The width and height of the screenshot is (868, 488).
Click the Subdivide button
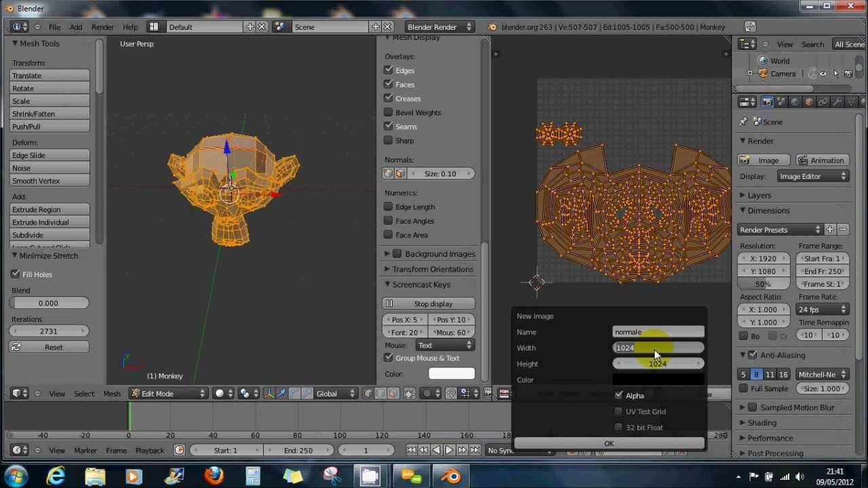coord(50,235)
